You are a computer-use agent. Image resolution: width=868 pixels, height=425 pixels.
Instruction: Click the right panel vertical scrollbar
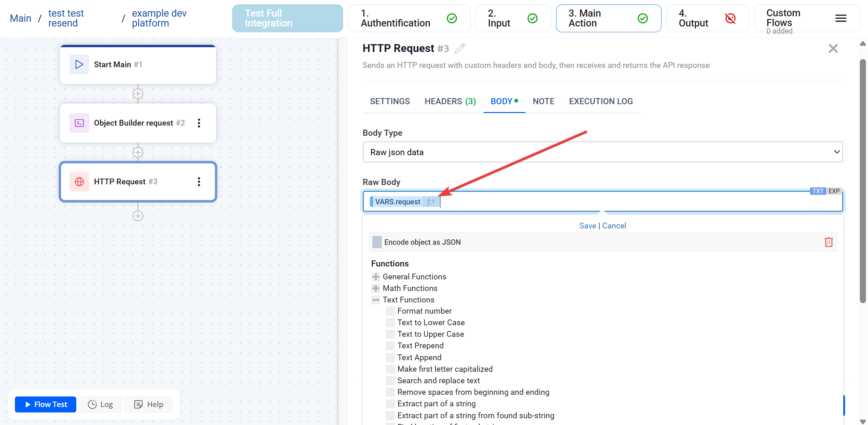click(x=863, y=180)
